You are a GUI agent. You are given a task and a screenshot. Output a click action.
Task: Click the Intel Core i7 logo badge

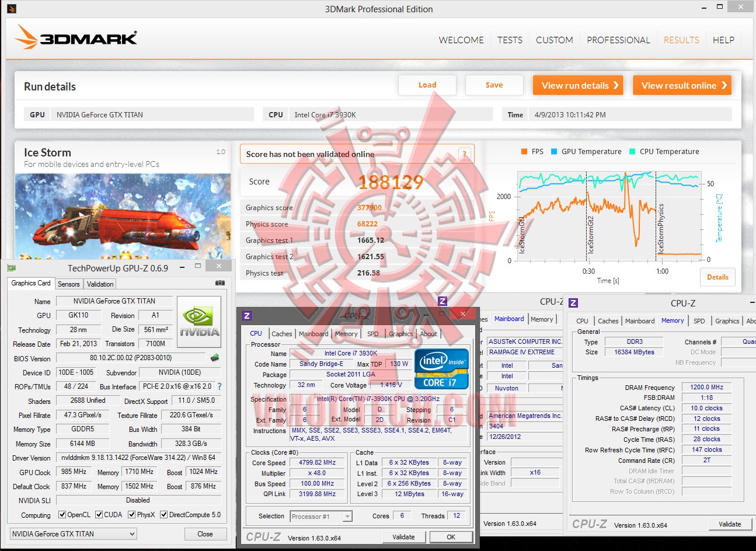point(441,368)
